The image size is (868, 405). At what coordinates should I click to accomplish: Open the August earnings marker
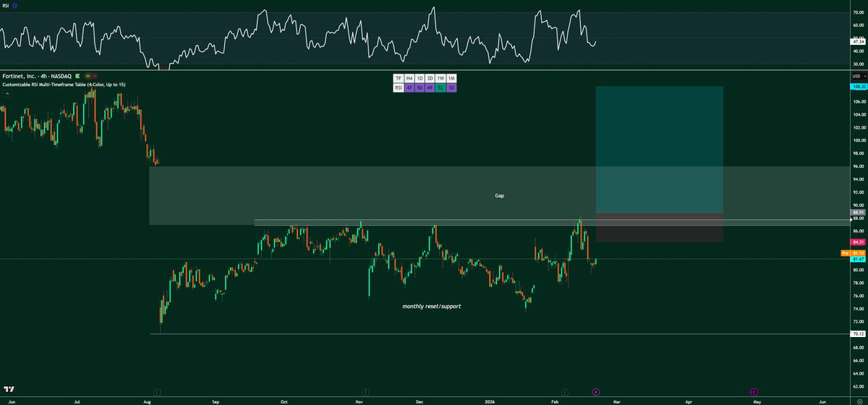[157, 391]
